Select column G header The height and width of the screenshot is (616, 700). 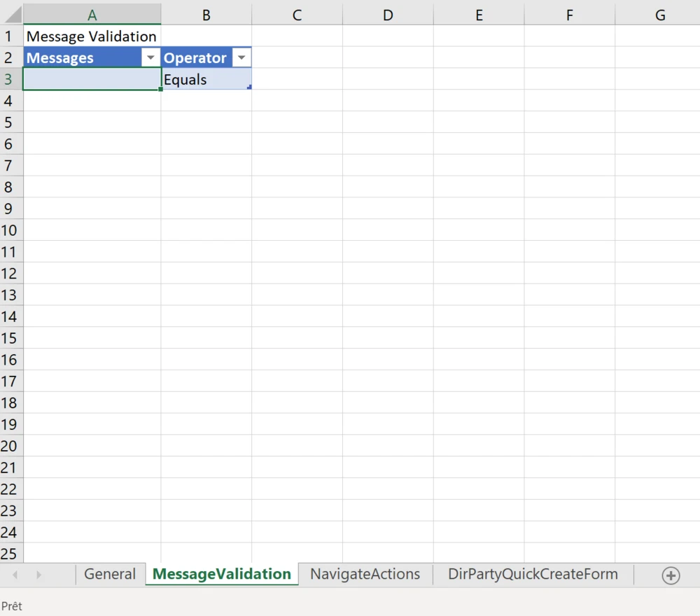(x=659, y=15)
